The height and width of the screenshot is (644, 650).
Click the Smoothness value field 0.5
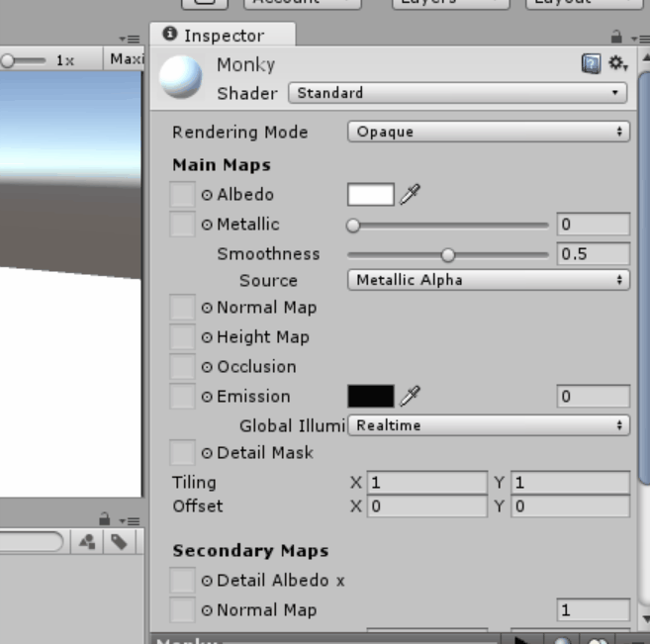tap(594, 253)
